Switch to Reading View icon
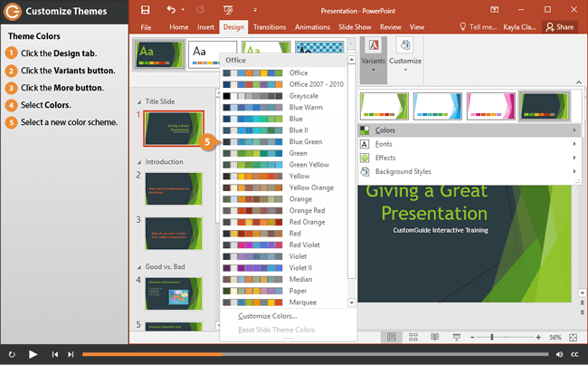This screenshot has height=365, width=588. [432, 337]
